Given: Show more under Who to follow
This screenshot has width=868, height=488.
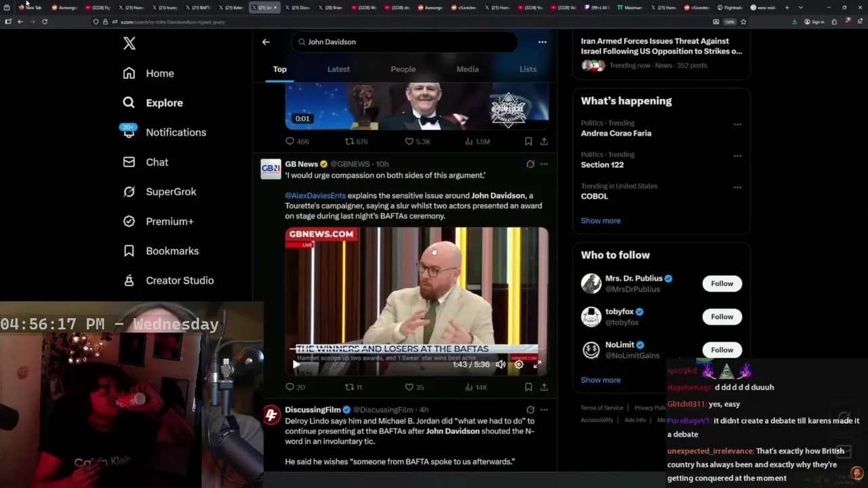Looking at the screenshot, I should pyautogui.click(x=600, y=380).
